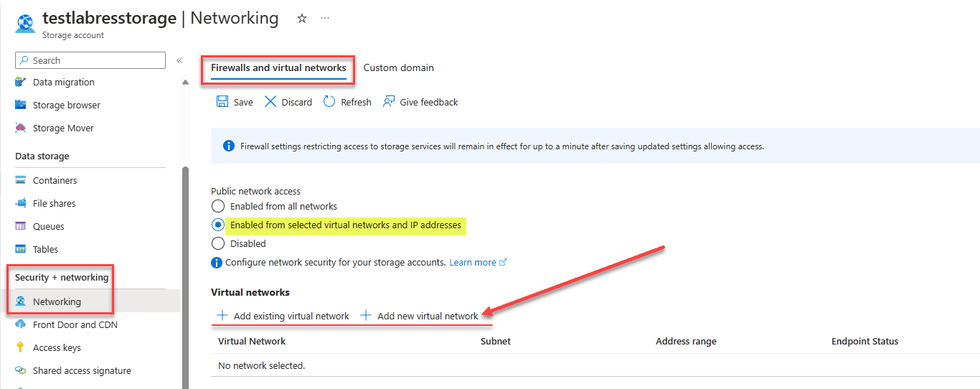Screen dimensions: 980x389
Task: Click the Save button label
Action: (243, 103)
